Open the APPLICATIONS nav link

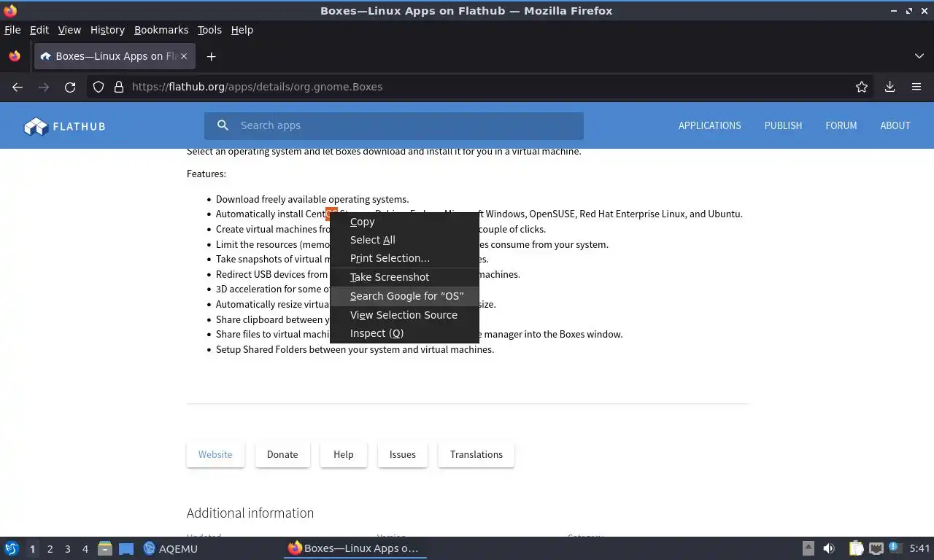[x=709, y=125]
